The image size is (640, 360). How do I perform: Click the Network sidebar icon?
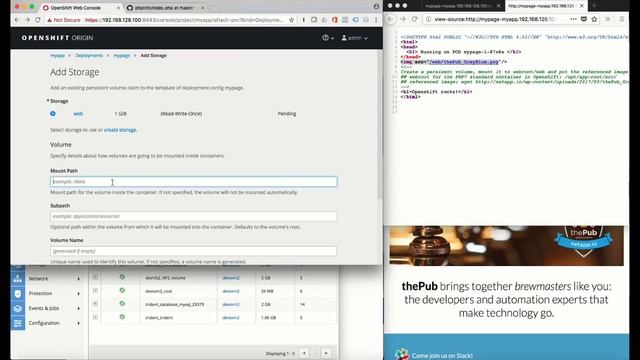click(18, 278)
